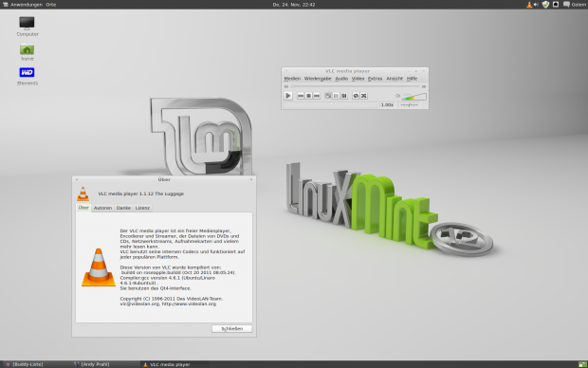This screenshot has height=368, width=588.
Task: Click the green shield update tray icon
Action: click(x=545, y=5)
